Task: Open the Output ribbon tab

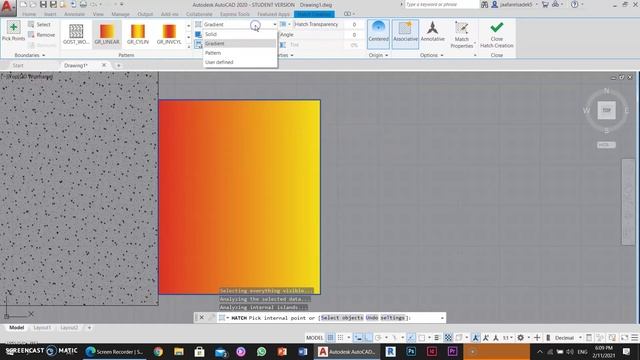Action: click(145, 14)
